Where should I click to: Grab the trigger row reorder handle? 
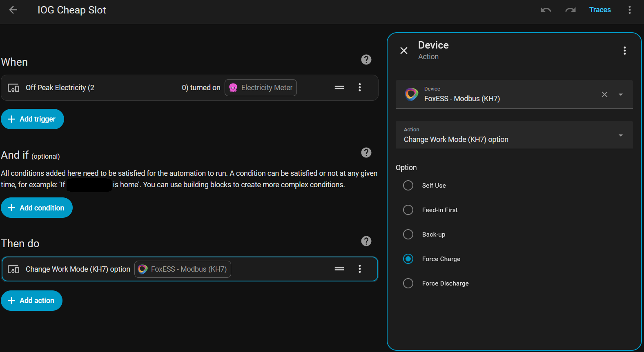click(339, 87)
